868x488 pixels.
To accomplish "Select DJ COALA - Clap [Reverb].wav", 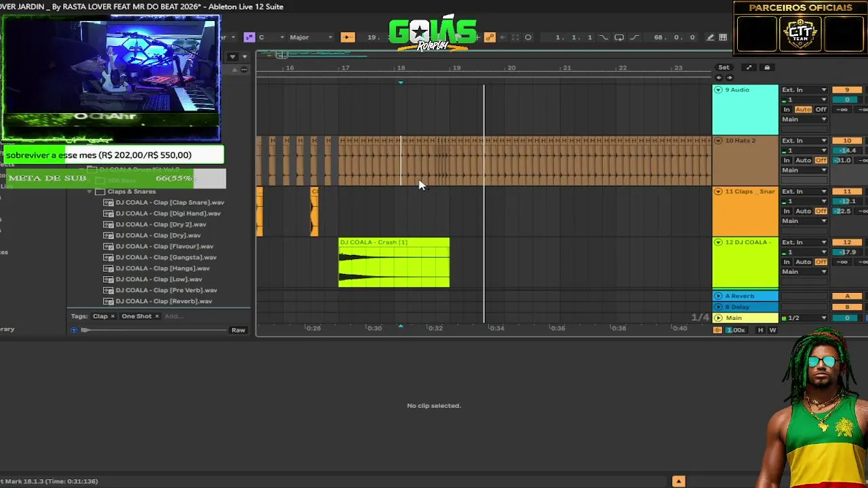I will click(164, 301).
